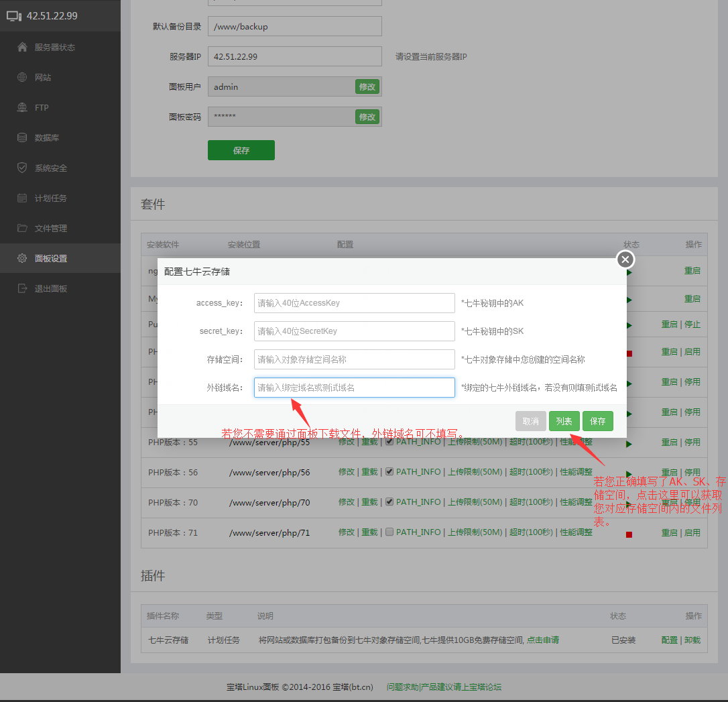Focus the 存储空间 input field
This screenshot has height=702, width=728.
click(x=354, y=359)
